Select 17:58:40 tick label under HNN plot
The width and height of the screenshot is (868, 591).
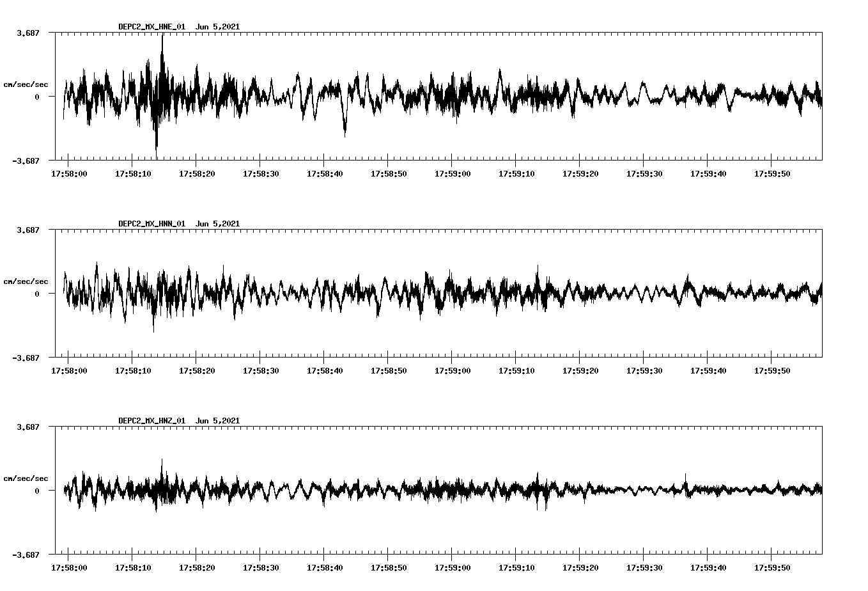point(325,370)
